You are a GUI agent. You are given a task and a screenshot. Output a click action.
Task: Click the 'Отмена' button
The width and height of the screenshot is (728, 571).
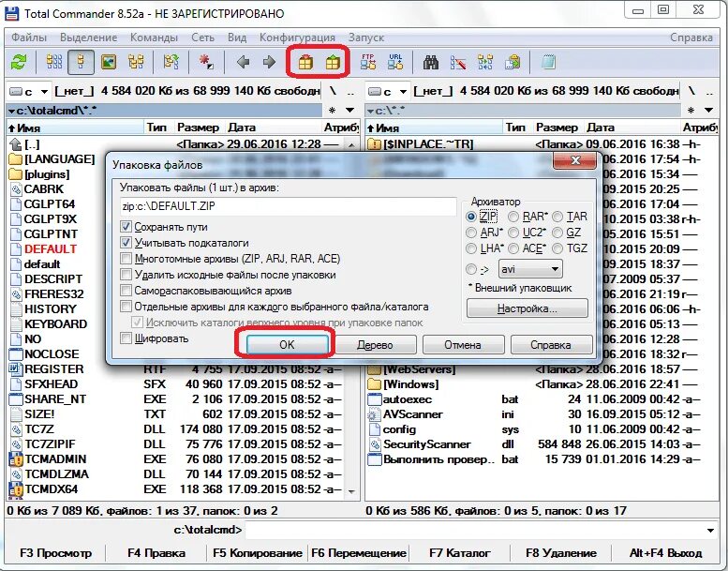pos(463,345)
